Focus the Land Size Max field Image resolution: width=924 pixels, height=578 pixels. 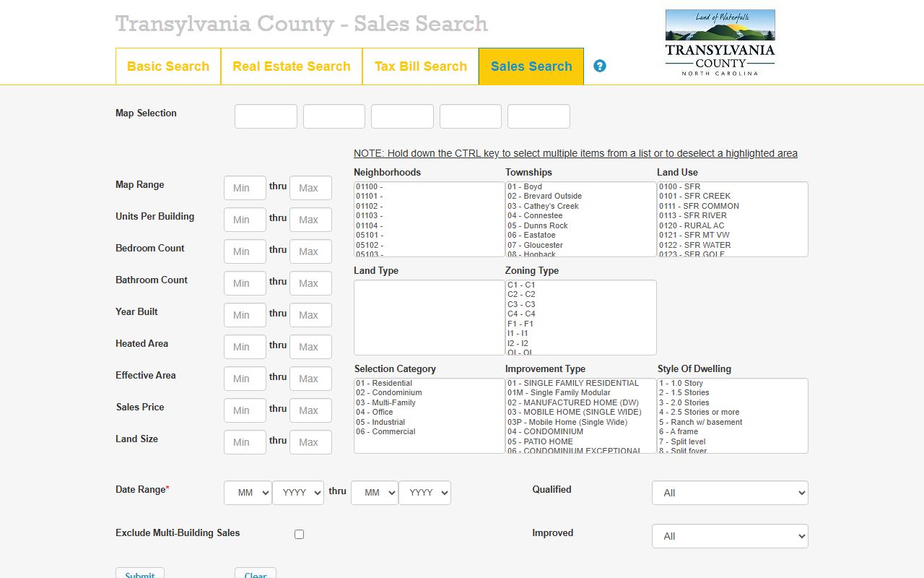pyautogui.click(x=310, y=442)
